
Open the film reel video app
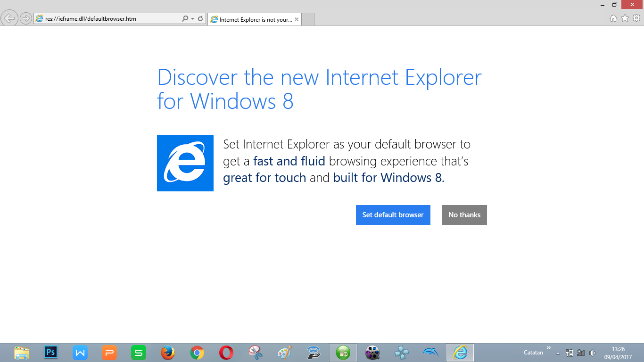tap(372, 353)
